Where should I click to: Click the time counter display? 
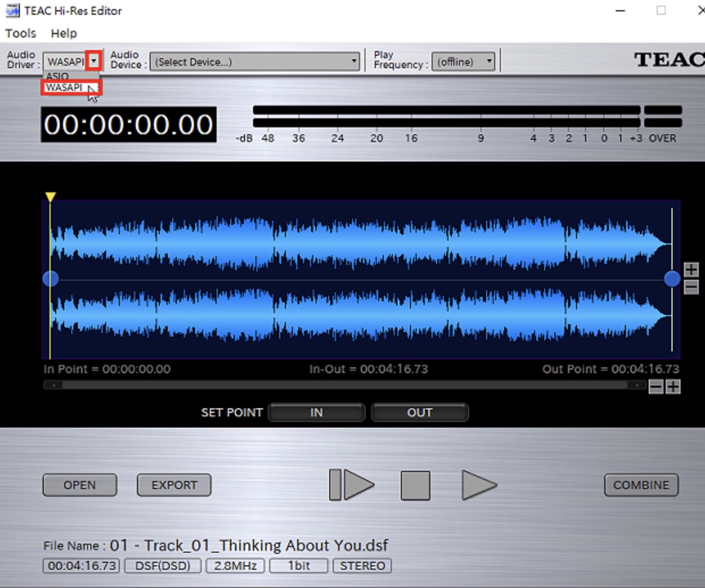[128, 125]
